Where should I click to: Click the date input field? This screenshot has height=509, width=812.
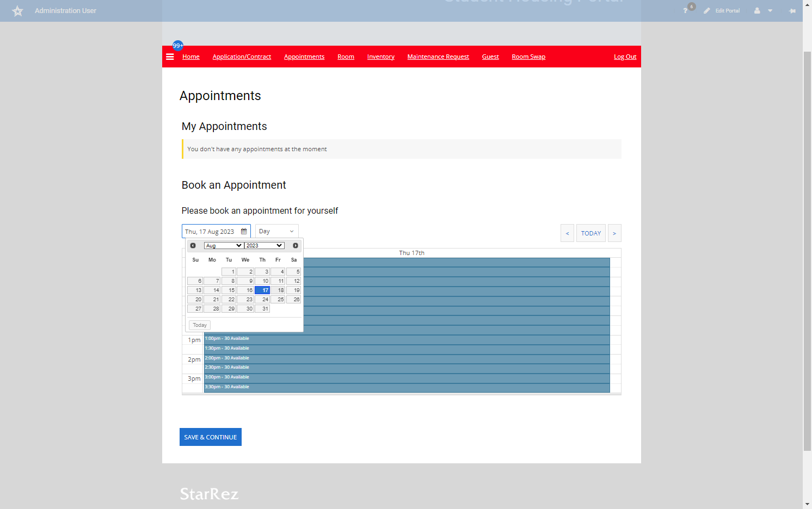(216, 231)
